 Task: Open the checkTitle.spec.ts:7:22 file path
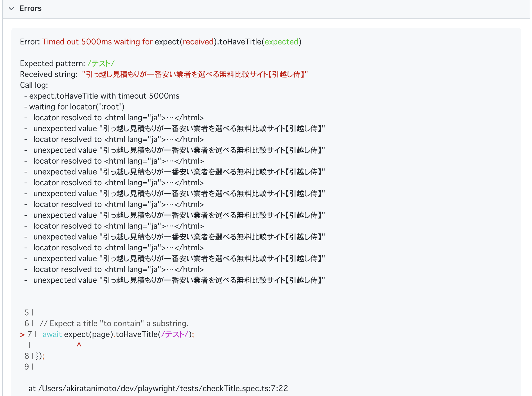click(158, 388)
